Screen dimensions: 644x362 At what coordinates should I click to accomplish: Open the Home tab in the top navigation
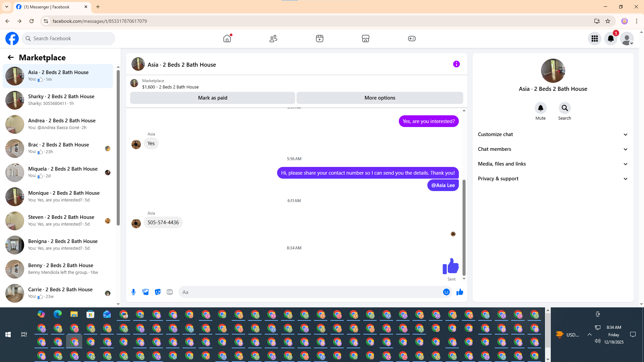click(227, 39)
